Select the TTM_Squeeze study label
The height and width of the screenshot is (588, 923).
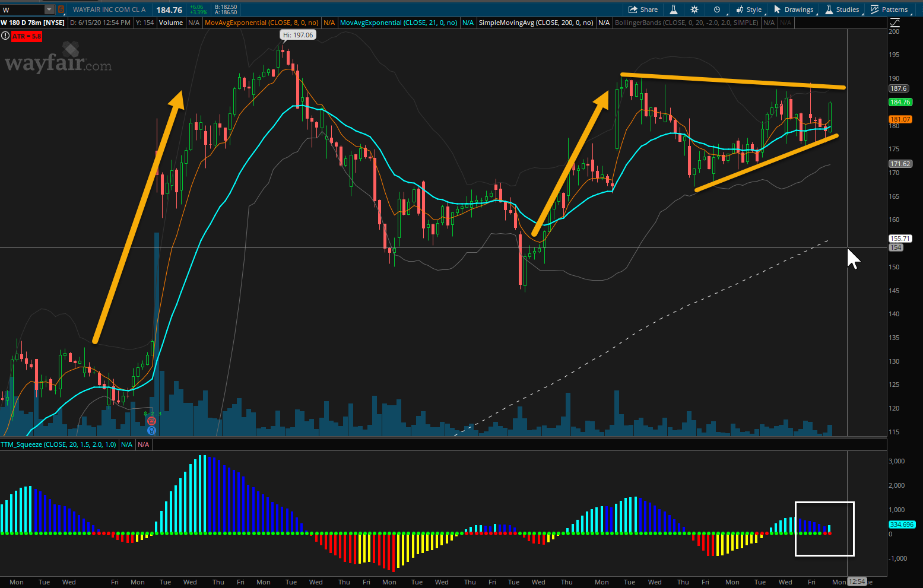[58, 444]
